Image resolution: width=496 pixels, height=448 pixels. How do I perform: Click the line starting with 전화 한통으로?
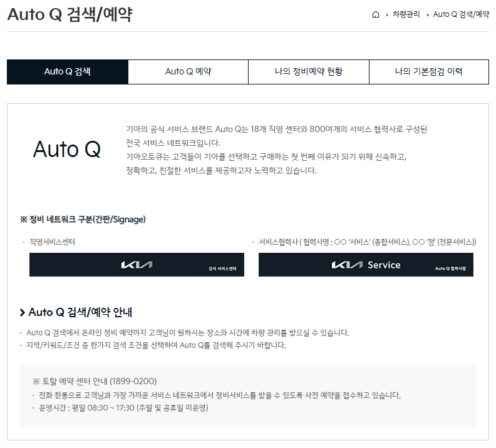click(x=220, y=395)
